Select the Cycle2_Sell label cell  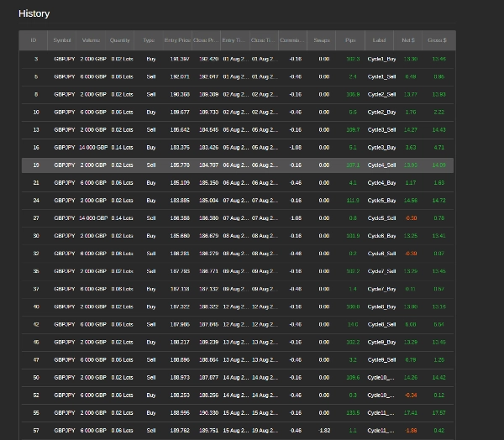(381, 95)
